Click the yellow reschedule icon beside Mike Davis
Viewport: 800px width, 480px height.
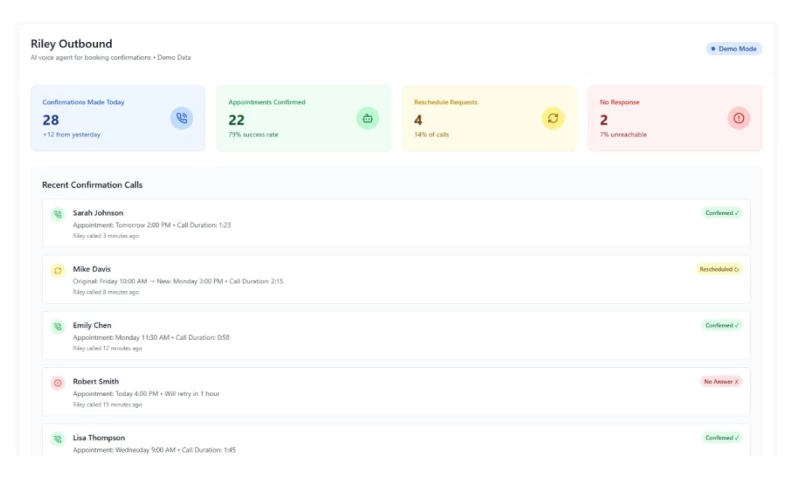[57, 270]
